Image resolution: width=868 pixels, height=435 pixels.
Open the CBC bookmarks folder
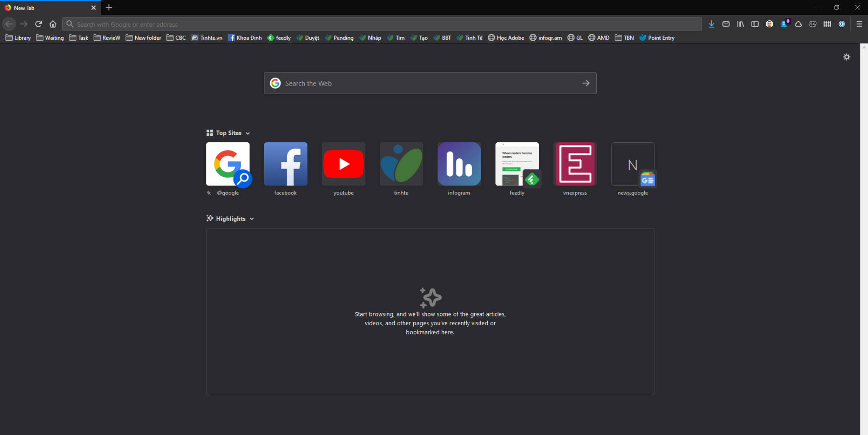[x=176, y=38]
